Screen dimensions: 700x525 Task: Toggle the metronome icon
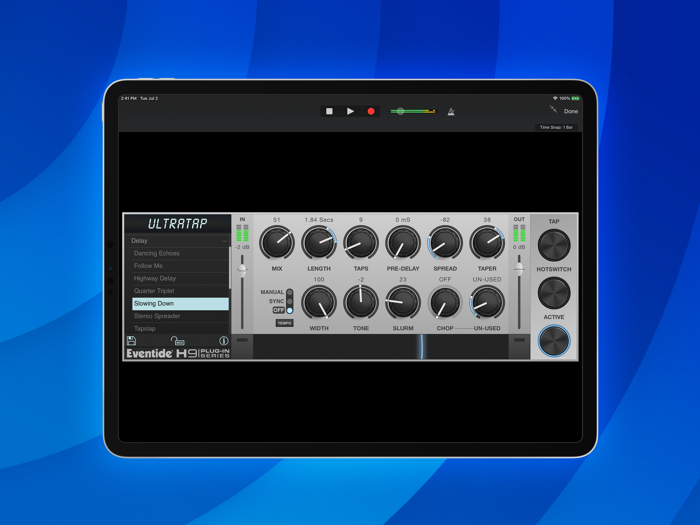pyautogui.click(x=451, y=112)
